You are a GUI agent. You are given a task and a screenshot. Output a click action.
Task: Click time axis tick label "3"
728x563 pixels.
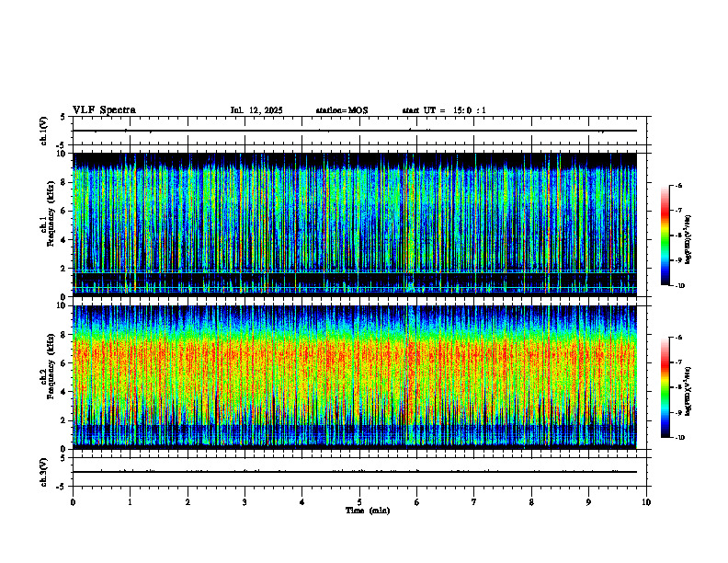click(245, 502)
